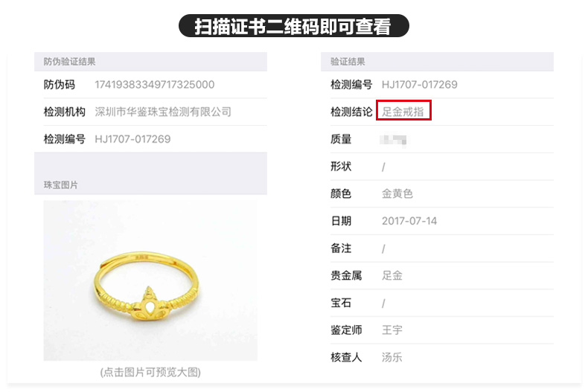The image size is (588, 392).
Task: Click the red-boxed test conclusion 足金戒指
Action: [x=403, y=112]
